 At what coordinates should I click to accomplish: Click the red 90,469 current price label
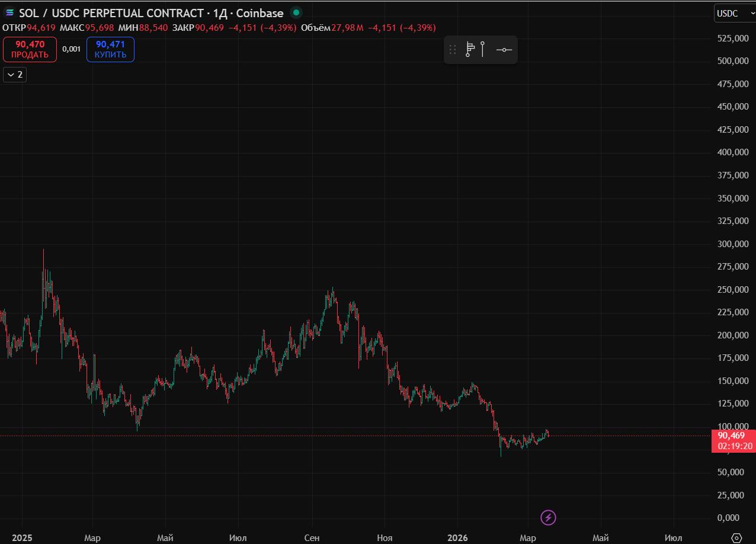[x=733, y=436]
